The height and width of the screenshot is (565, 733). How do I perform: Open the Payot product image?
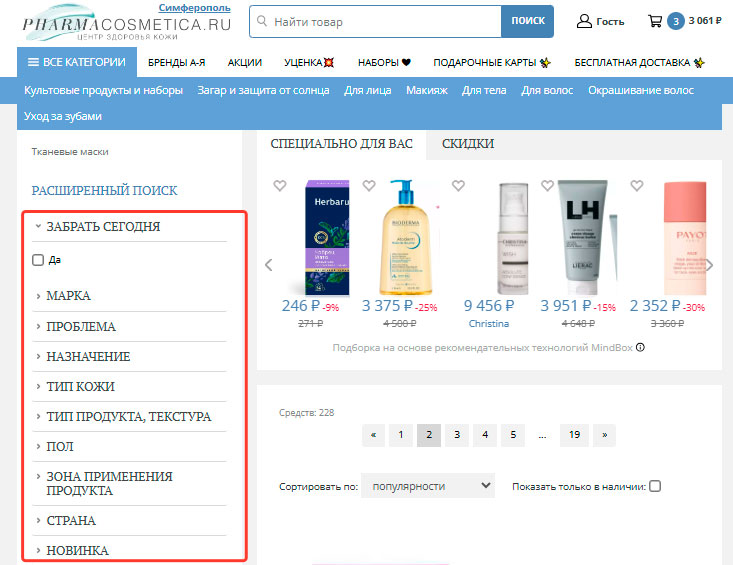click(685, 238)
